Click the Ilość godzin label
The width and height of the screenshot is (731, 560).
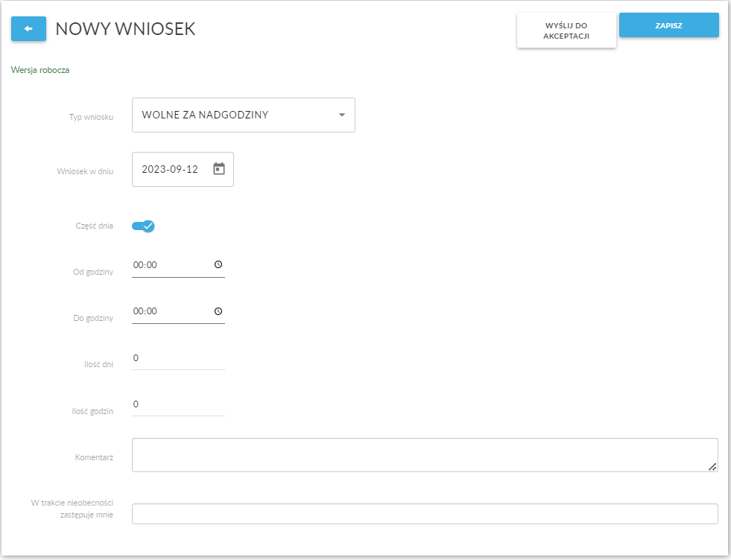pos(93,411)
